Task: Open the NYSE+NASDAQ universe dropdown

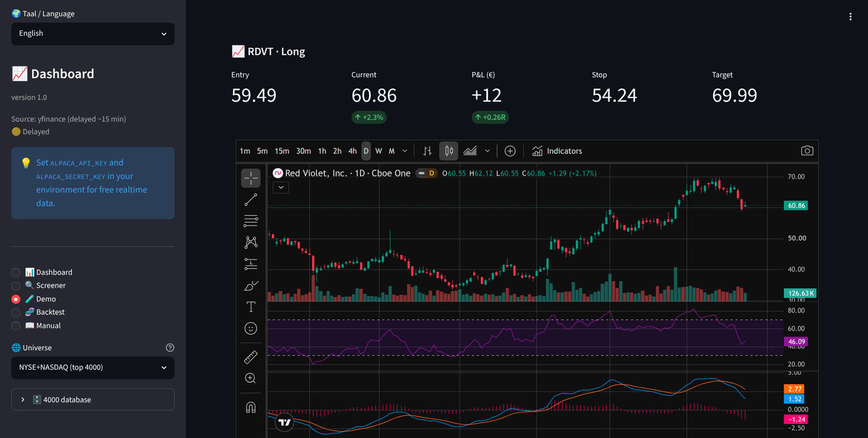Action: pyautogui.click(x=93, y=367)
